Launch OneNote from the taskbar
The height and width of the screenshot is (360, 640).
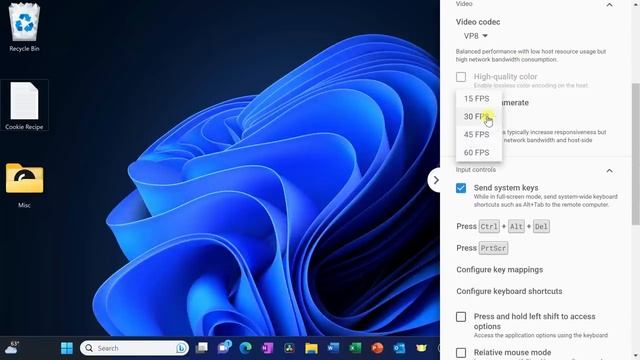(267, 348)
